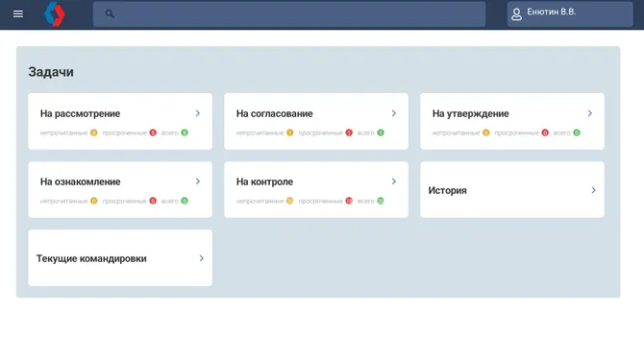Viewport: 644px width, 361px height.
Task: Click На согласование overdue red badge
Action: (x=349, y=132)
